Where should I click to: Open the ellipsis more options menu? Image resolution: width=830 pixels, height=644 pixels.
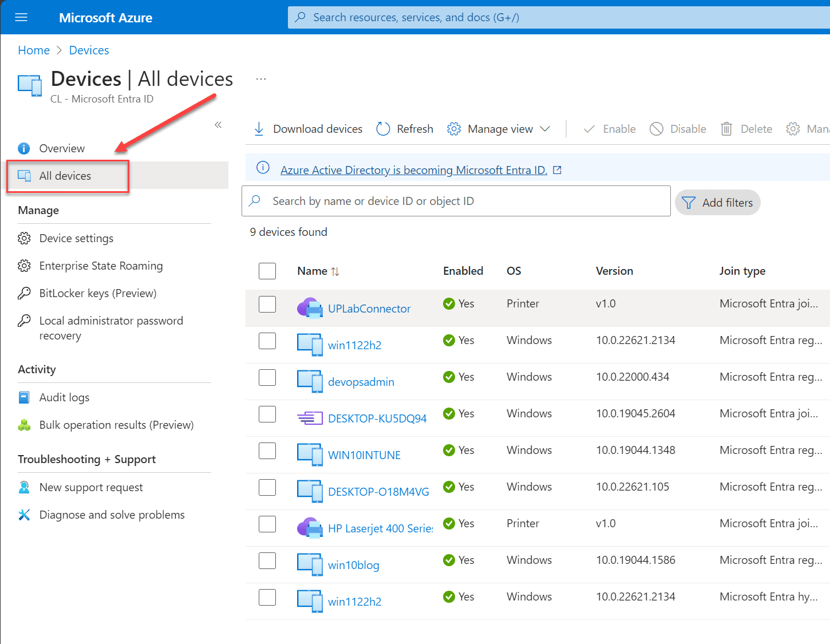(x=261, y=79)
